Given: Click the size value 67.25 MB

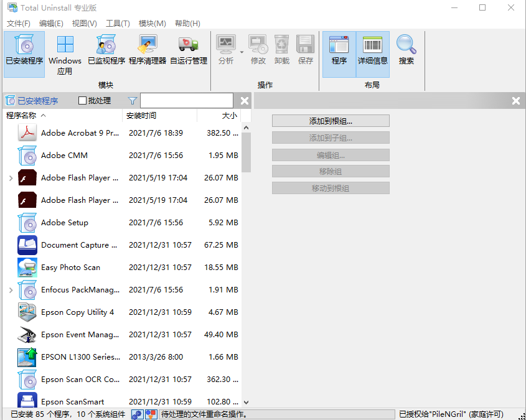Looking at the screenshot, I should [221, 245].
